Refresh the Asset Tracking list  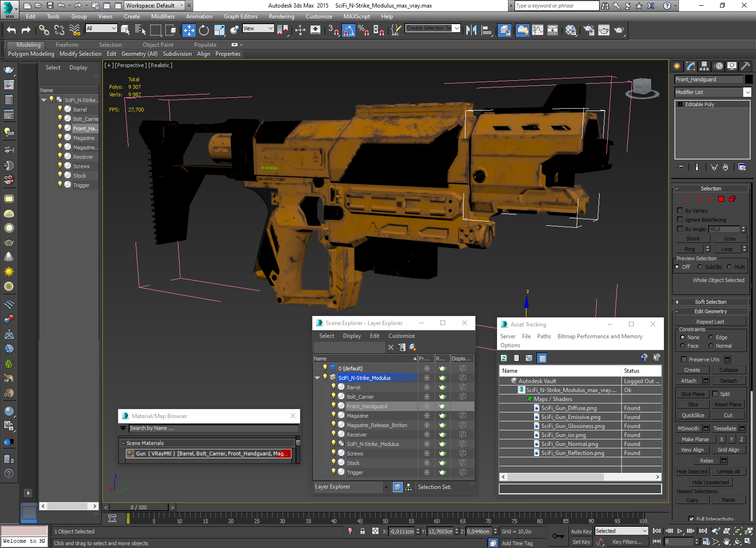[x=504, y=358]
